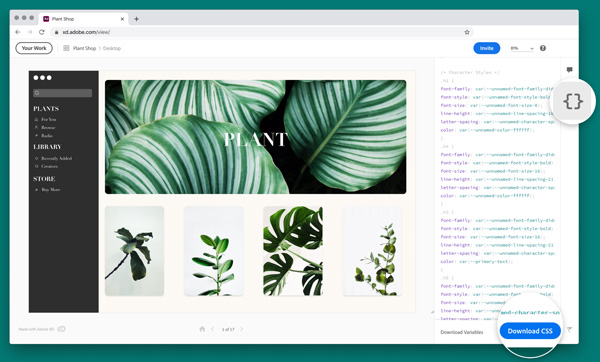
Task: Open the zoom percentage dropdown
Action: click(x=522, y=48)
